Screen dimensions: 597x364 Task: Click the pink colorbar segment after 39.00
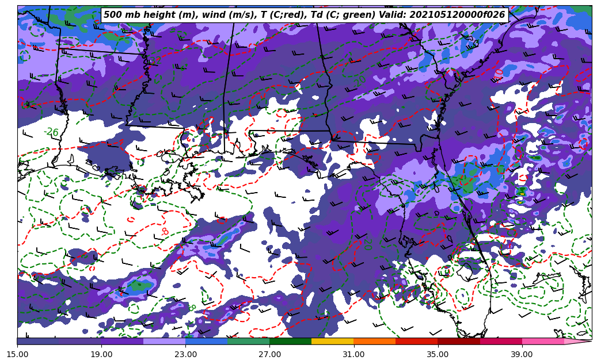pos(543,342)
